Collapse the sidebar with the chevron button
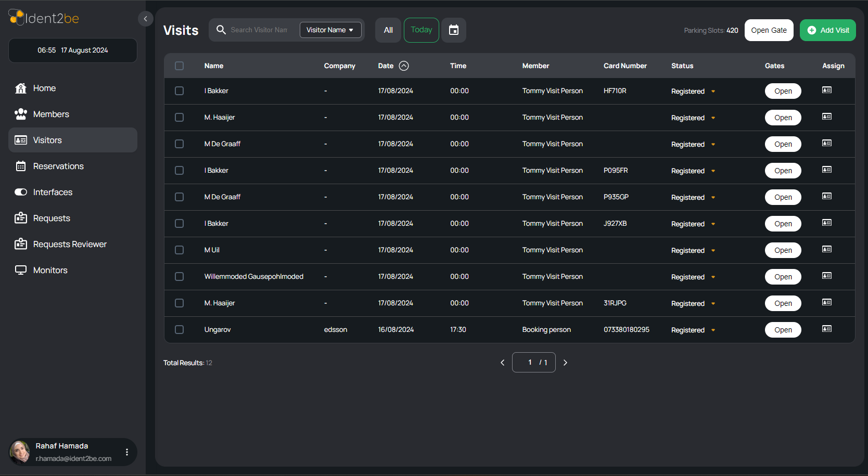This screenshot has width=868, height=476. tap(146, 19)
